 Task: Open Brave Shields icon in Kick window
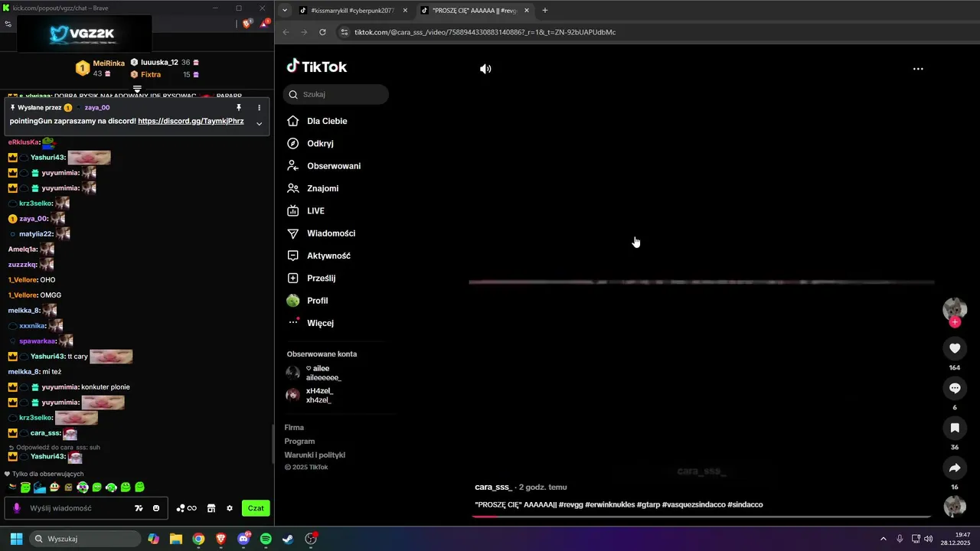click(x=247, y=24)
